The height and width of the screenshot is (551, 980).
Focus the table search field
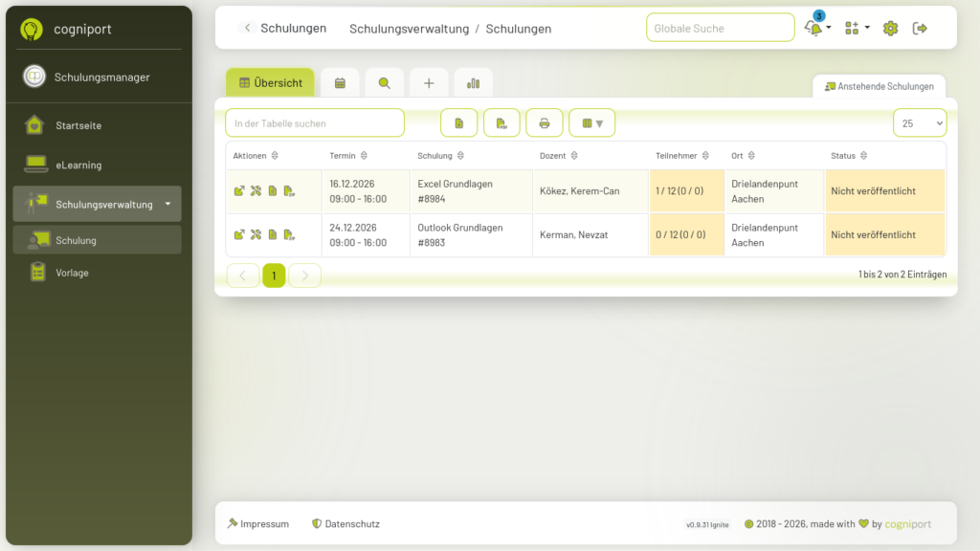coord(314,123)
